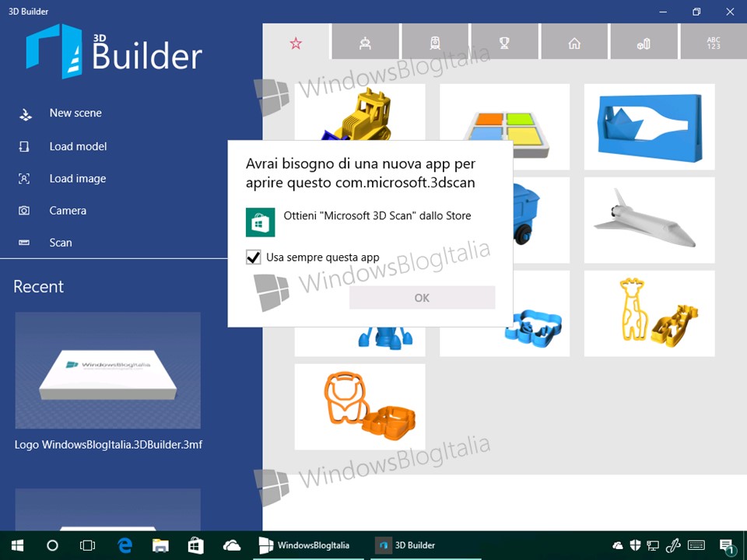
Task: Launch the Camera option in 3D Builder
Action: click(x=68, y=211)
